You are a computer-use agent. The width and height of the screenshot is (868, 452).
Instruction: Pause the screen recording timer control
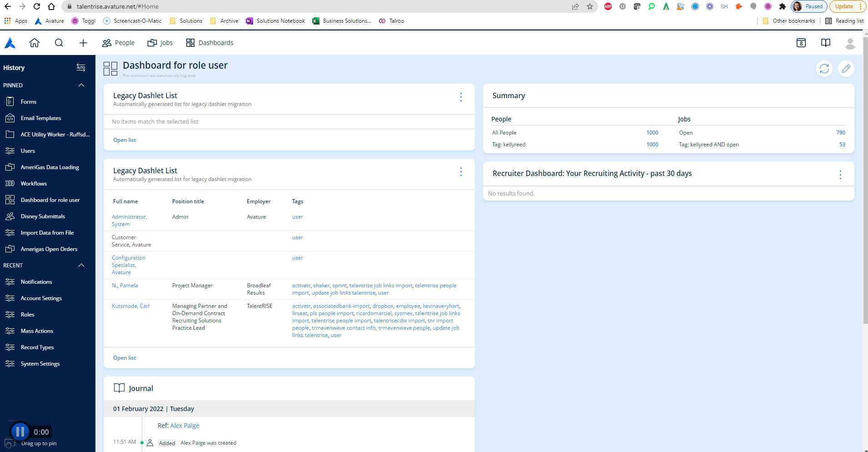pos(20,432)
